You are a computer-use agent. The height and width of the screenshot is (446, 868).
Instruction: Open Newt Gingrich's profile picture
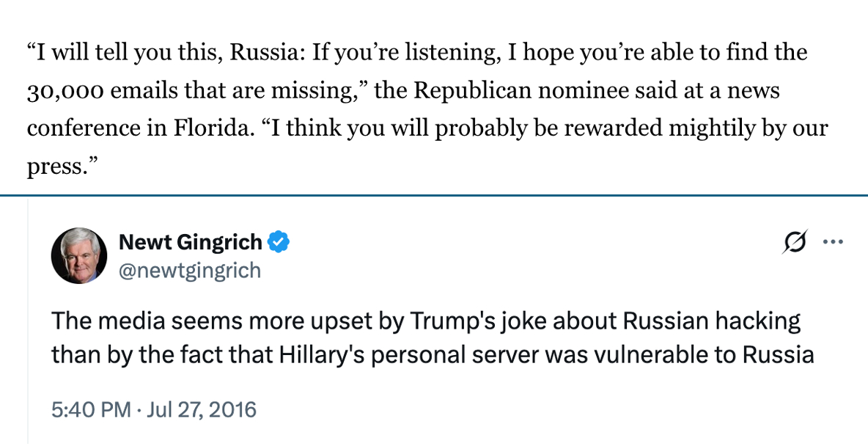[x=79, y=256]
